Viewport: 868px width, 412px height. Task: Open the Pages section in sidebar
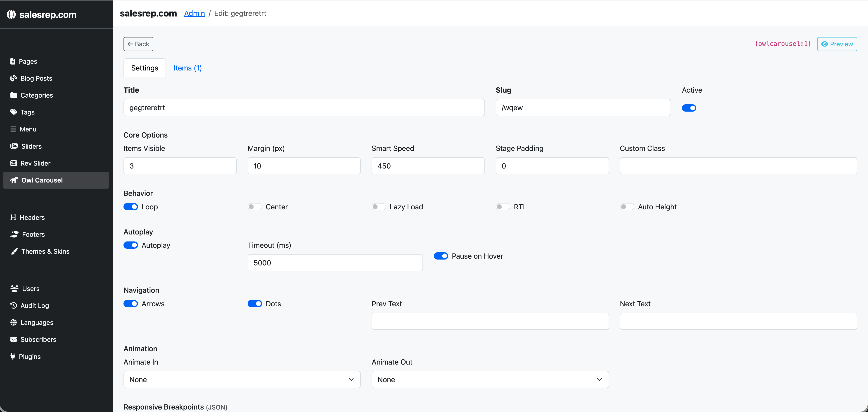28,61
